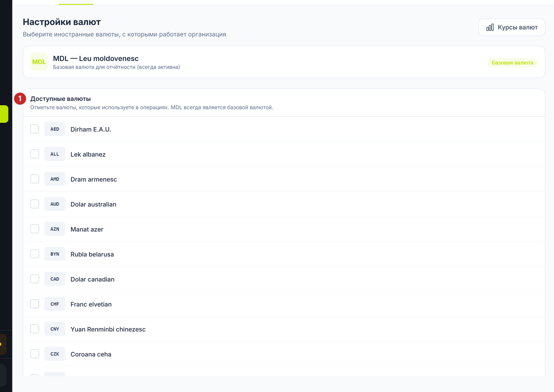Click the CNY currency code badge
This screenshot has width=554, height=392.
(55, 329)
